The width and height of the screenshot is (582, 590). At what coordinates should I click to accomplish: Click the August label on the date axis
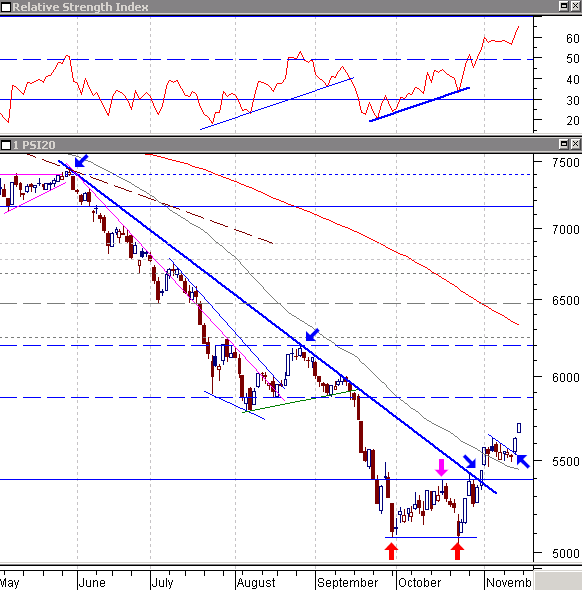click(256, 583)
